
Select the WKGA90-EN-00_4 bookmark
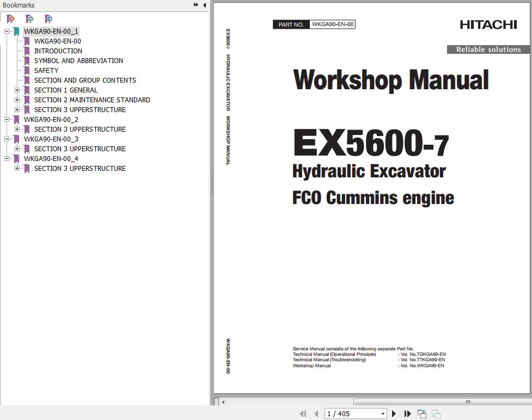pyautogui.click(x=51, y=159)
